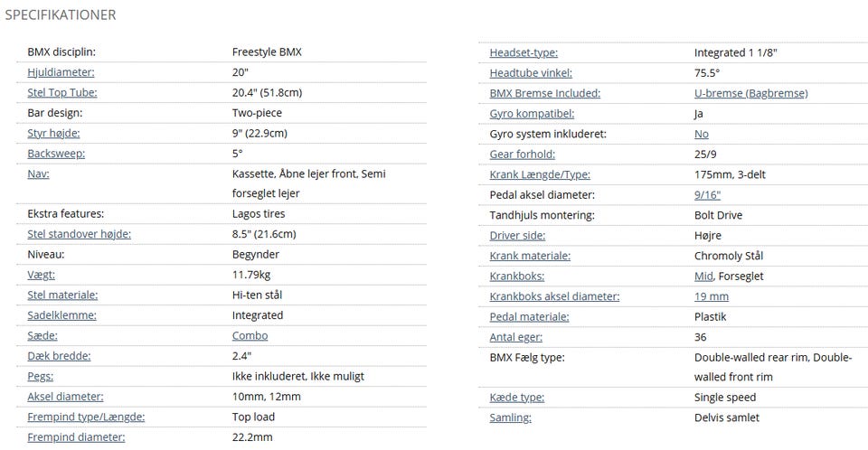
Task: Click the Backsweep term link
Action: pos(56,154)
